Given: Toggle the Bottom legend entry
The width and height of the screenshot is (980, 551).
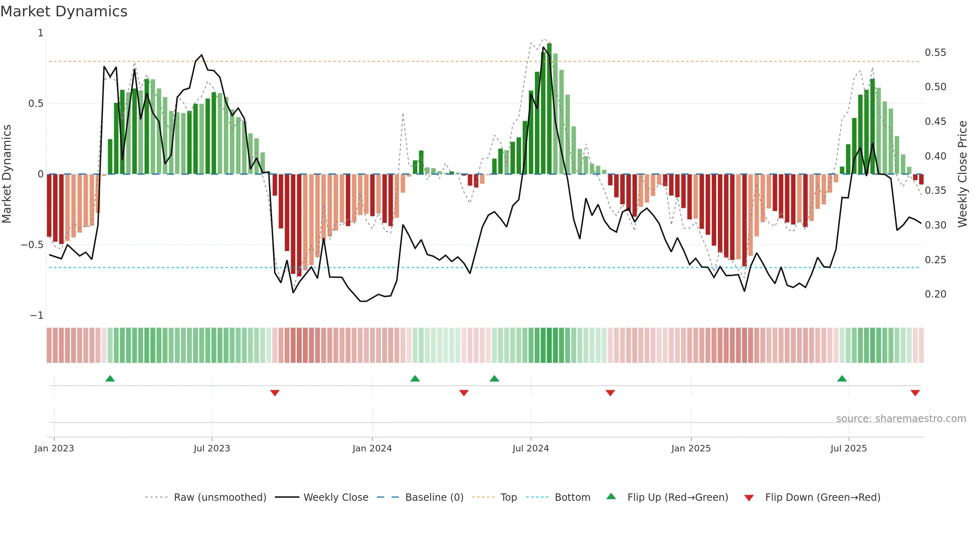Looking at the screenshot, I should [x=558, y=497].
